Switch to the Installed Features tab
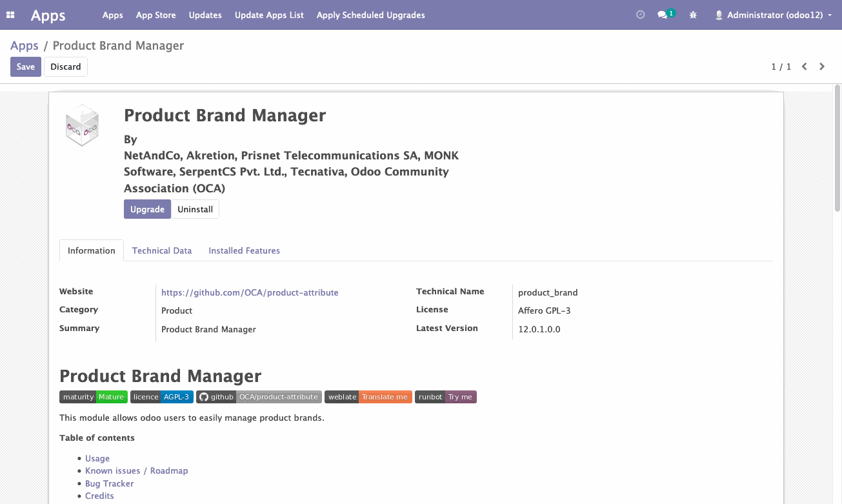The image size is (842, 504). [244, 250]
